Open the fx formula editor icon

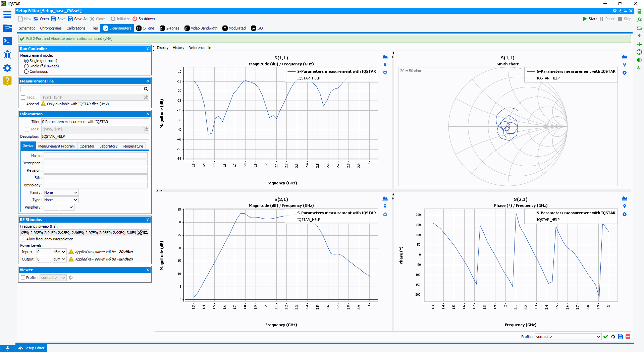[639, 19]
